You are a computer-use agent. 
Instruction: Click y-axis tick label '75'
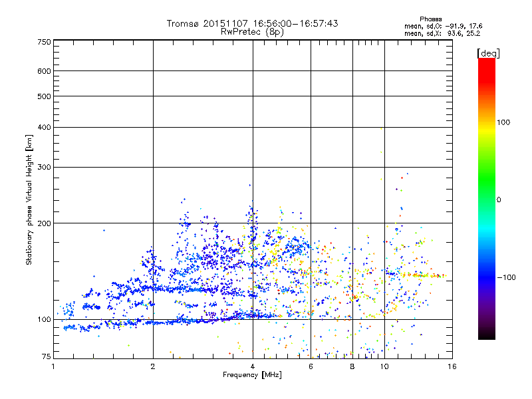pyautogui.click(x=47, y=356)
